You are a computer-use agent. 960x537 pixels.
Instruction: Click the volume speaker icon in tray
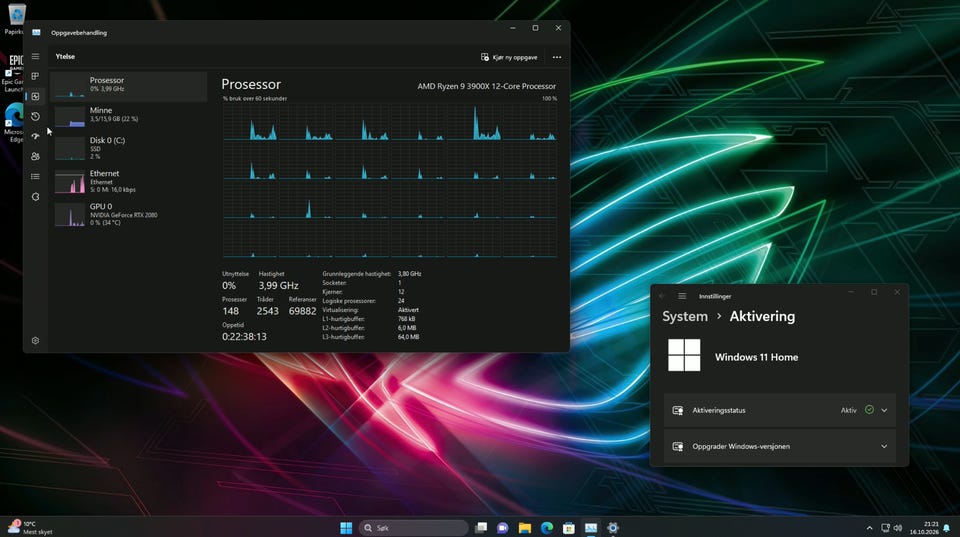[898, 528]
